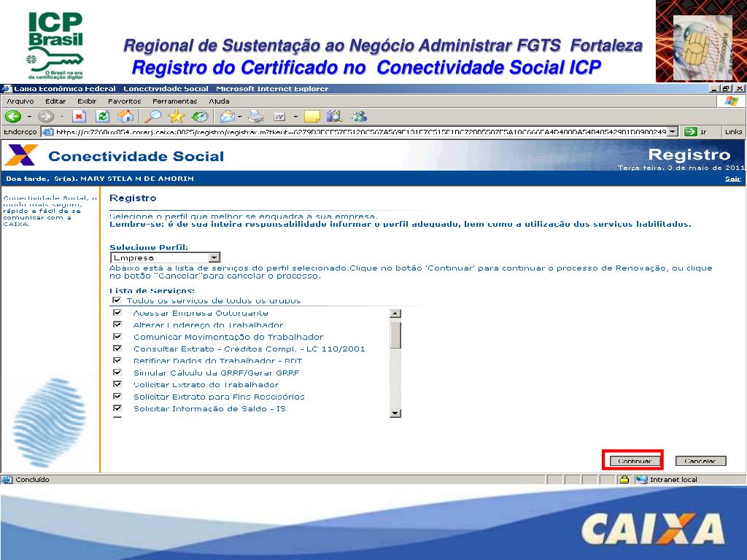The image size is (747, 560).
Task: Toggle 'Consultar Extrato - Créditos Compl.' checkbox
Action: pyautogui.click(x=117, y=349)
